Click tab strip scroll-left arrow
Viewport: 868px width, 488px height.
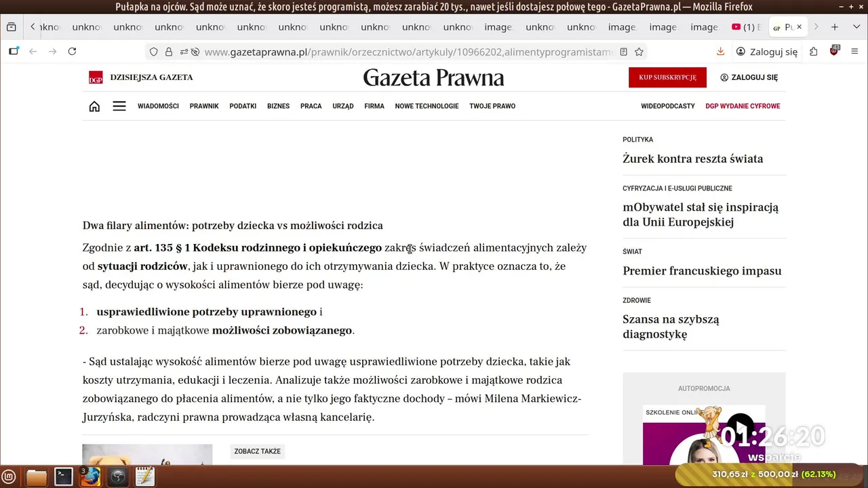(x=33, y=27)
